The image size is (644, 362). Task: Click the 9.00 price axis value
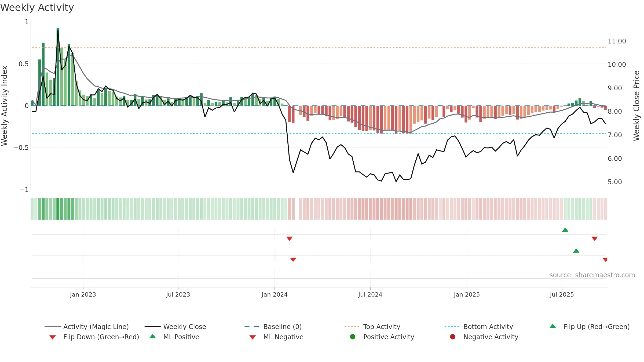(x=614, y=88)
